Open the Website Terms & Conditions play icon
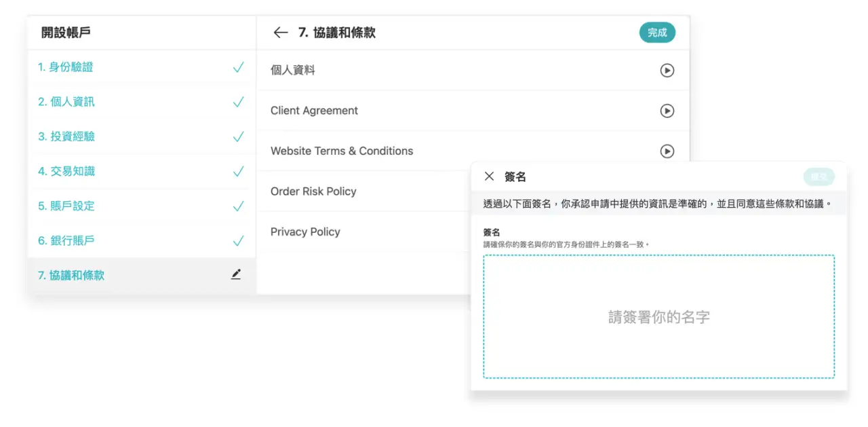The image size is (868, 427). pos(667,151)
